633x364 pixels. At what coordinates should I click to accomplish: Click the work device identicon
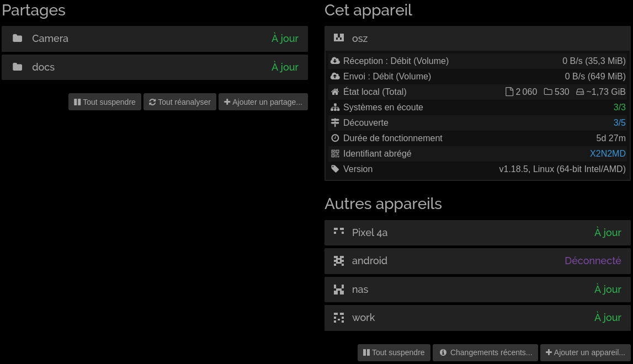[339, 318]
